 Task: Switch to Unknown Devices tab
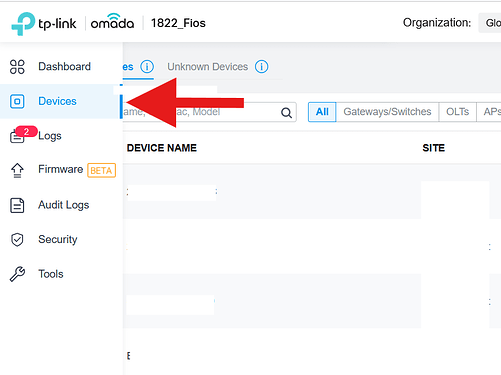(208, 67)
